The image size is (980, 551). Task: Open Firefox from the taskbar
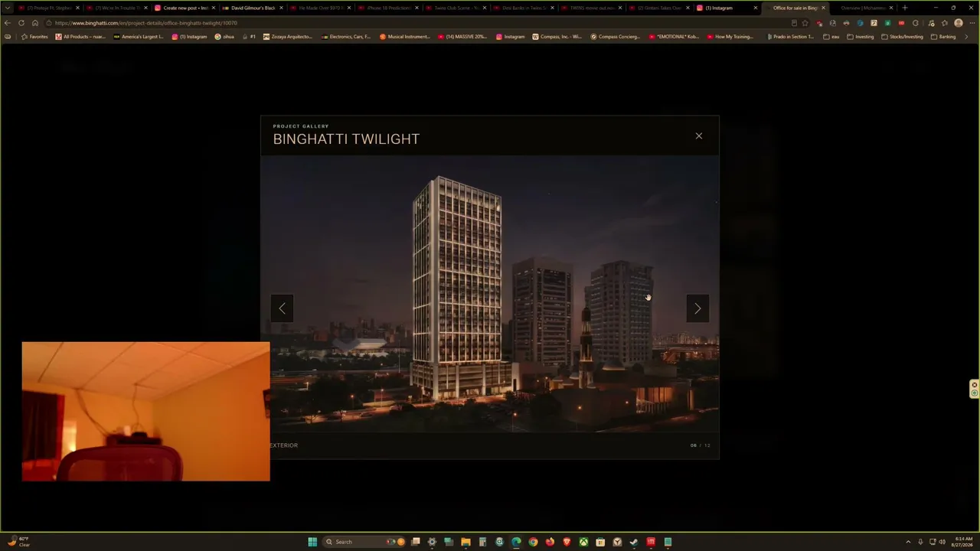click(x=550, y=542)
